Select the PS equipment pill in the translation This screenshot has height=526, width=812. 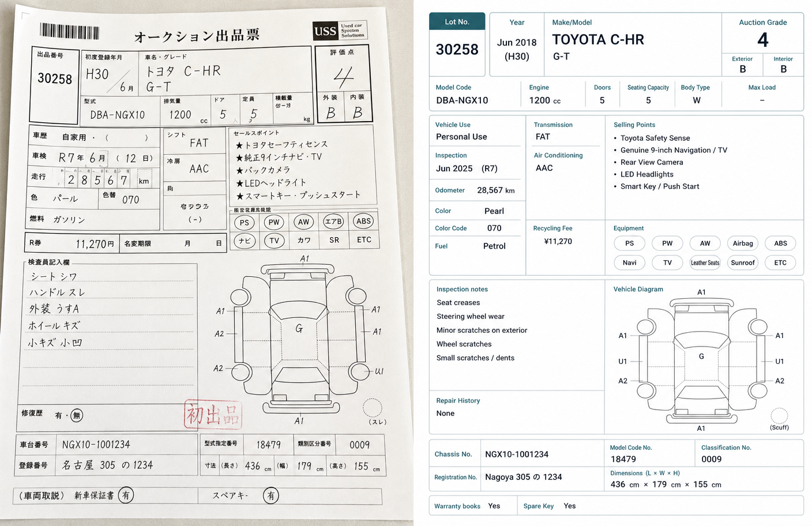point(629,243)
